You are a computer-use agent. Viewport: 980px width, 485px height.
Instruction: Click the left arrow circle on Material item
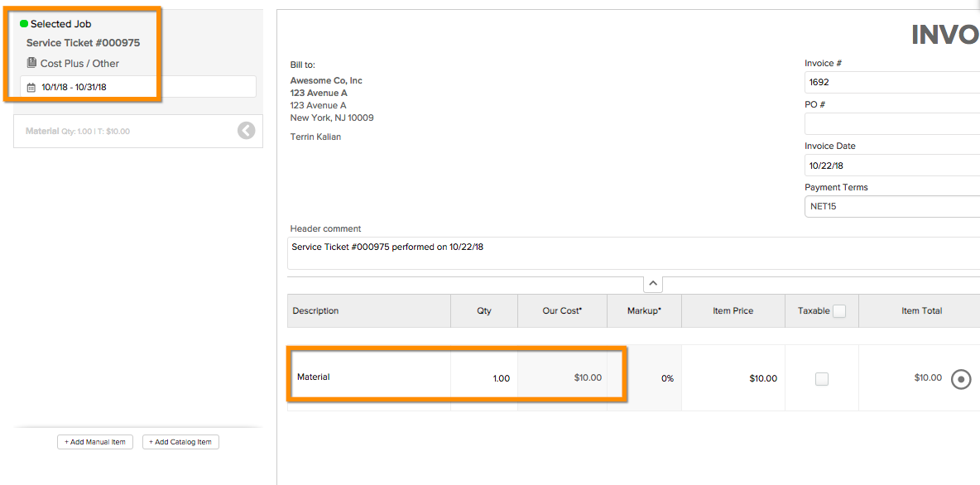point(247,131)
